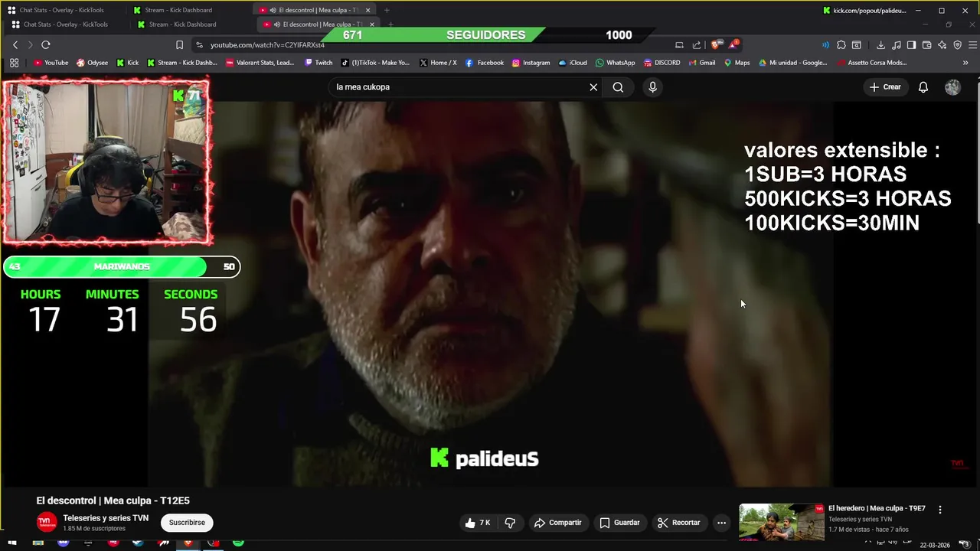Image resolution: width=980 pixels, height=551 pixels.
Task: Show hidden bookmarks with overflow chevron
Action: coord(965,63)
